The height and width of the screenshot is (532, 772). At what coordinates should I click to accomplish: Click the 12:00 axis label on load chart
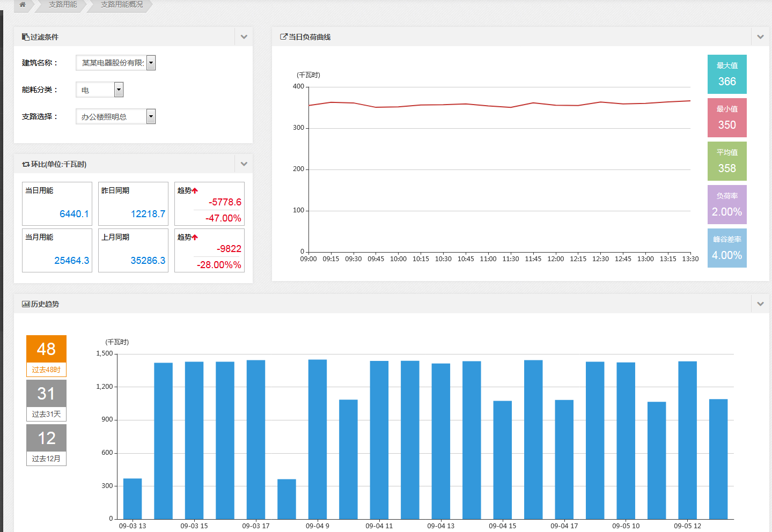point(556,259)
